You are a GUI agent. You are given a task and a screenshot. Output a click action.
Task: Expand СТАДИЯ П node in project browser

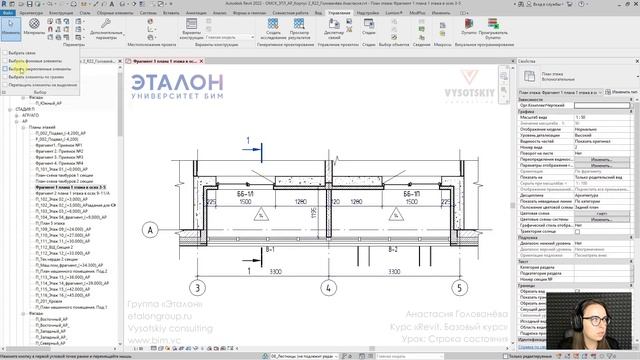pos(10,109)
